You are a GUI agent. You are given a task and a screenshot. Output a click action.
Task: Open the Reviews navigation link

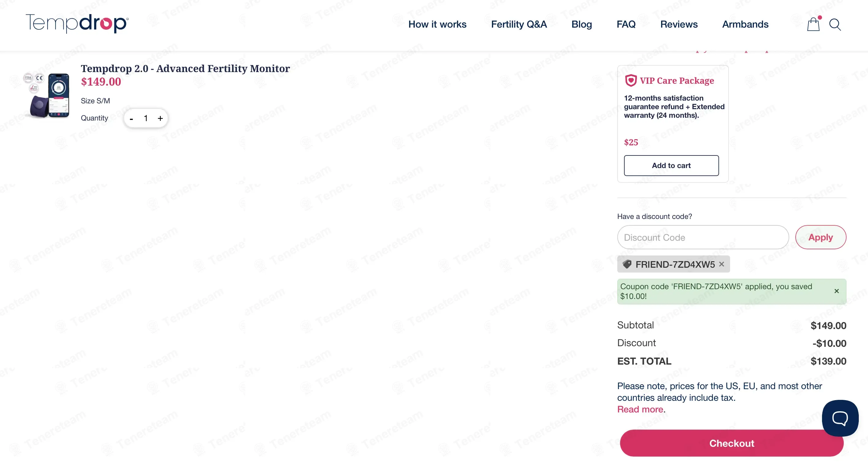pos(679,24)
